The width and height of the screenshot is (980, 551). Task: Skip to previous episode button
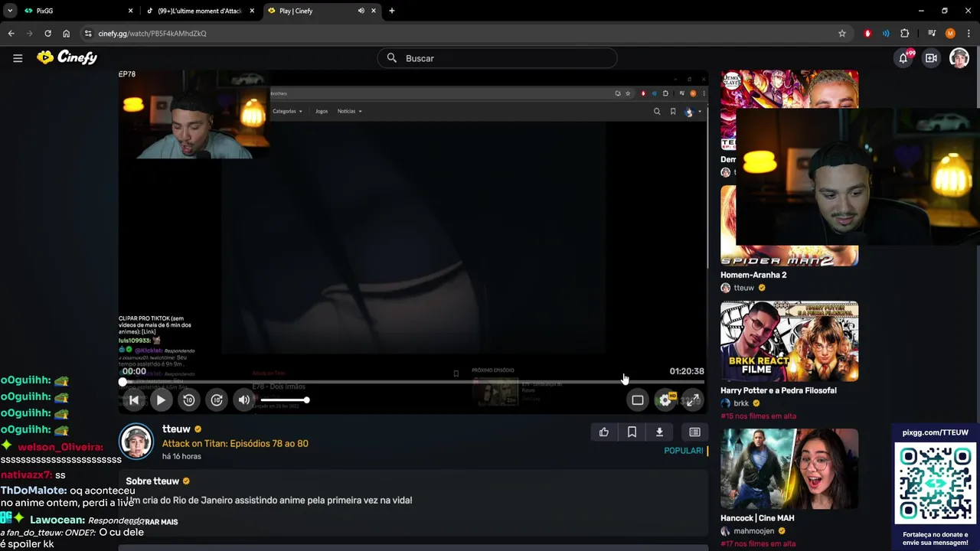click(x=134, y=399)
